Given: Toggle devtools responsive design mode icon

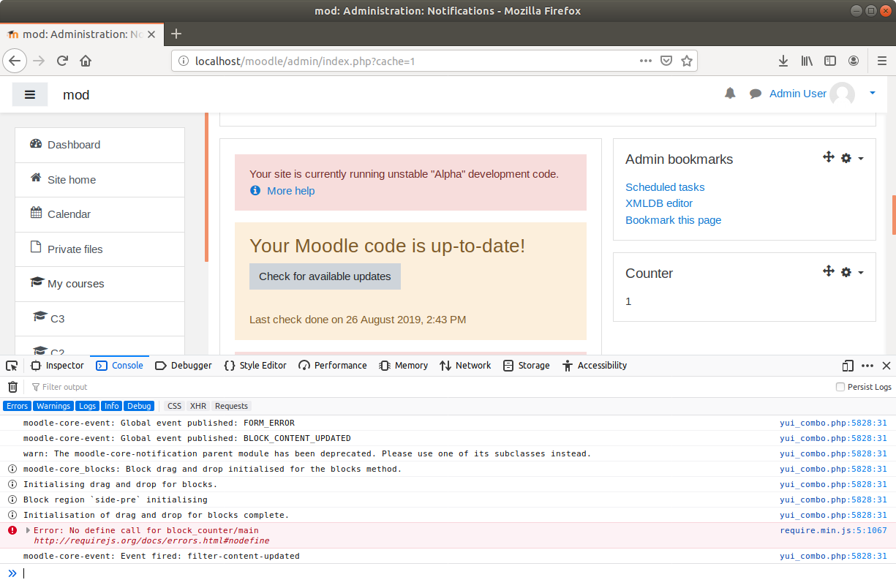Looking at the screenshot, I should click(x=848, y=366).
